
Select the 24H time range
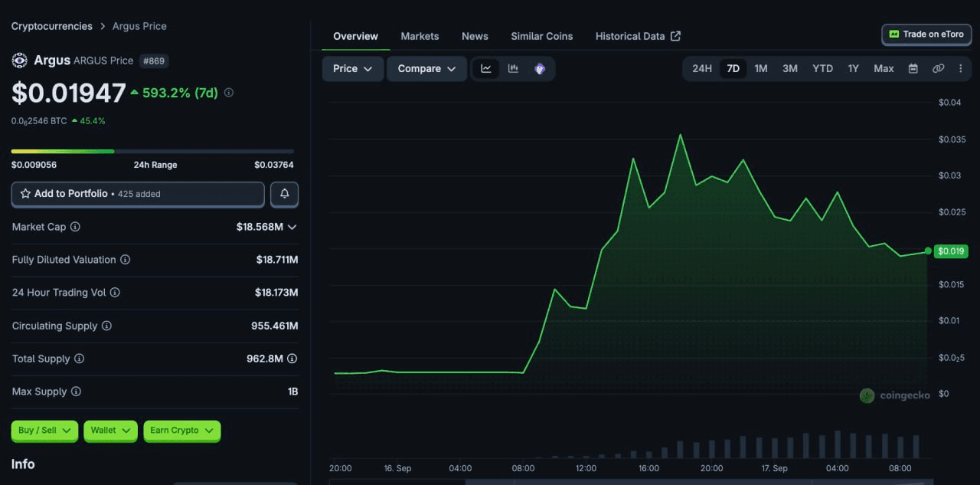(x=702, y=69)
